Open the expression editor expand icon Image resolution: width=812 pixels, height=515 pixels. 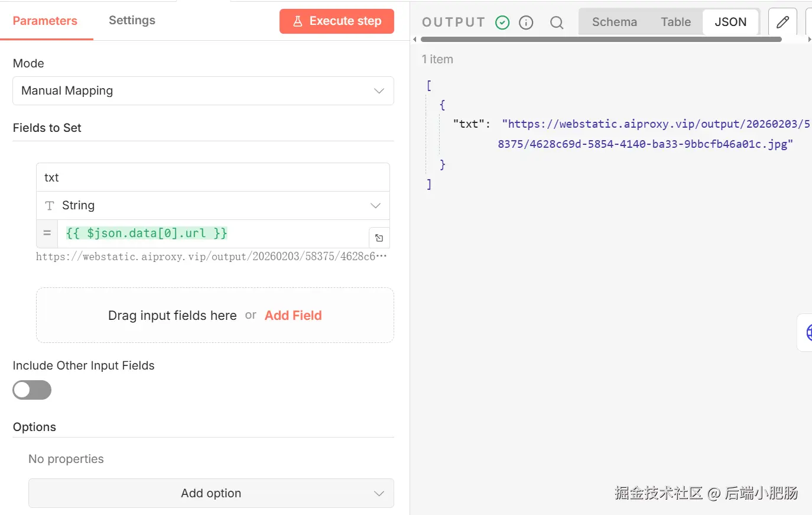point(379,238)
